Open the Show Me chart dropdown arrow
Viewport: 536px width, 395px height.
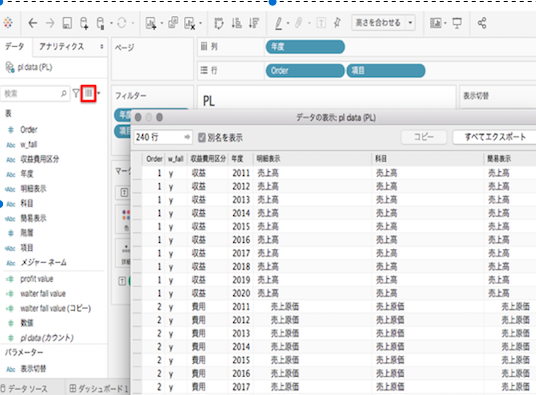(x=445, y=24)
